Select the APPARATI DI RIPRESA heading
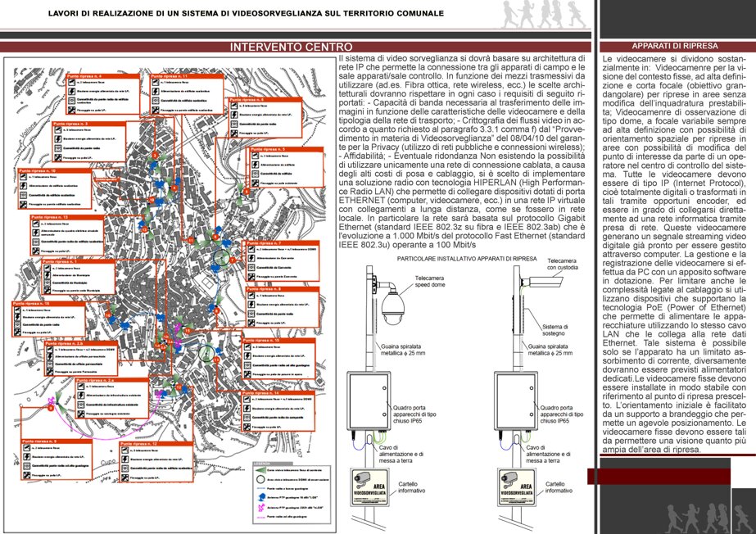This screenshot has width=756, height=534. pyautogui.click(x=675, y=46)
